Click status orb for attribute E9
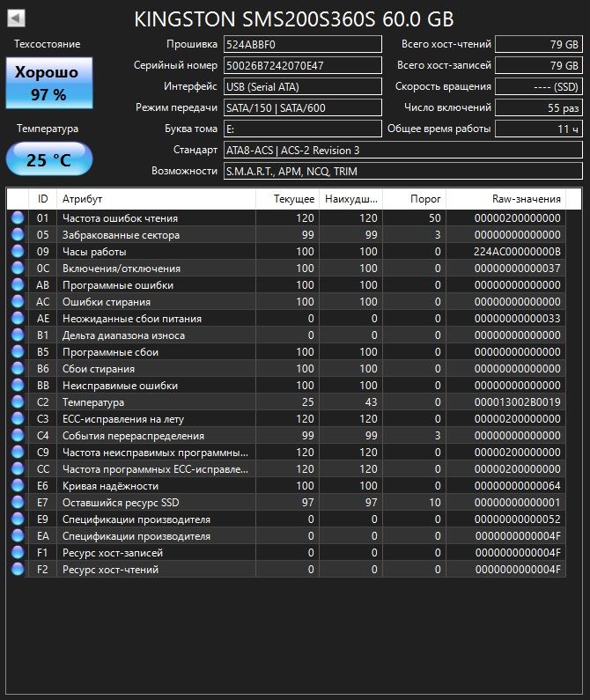Image resolution: width=590 pixels, height=700 pixels. pyautogui.click(x=18, y=519)
